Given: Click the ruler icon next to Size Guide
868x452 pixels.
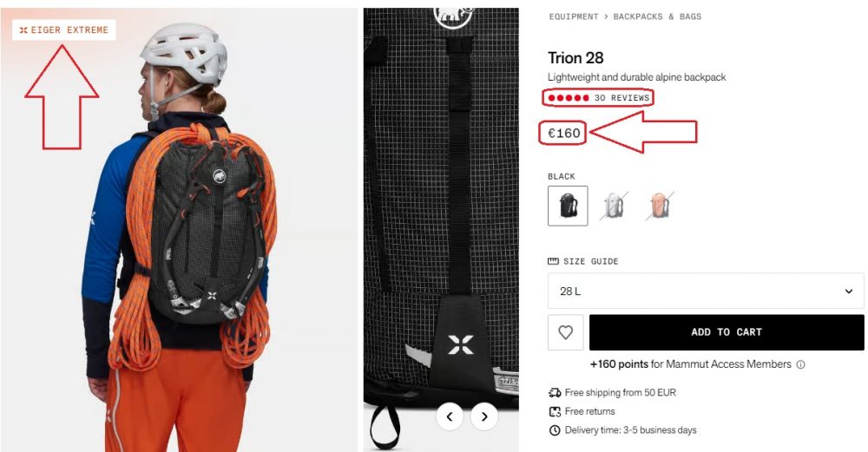Looking at the screenshot, I should click(553, 261).
